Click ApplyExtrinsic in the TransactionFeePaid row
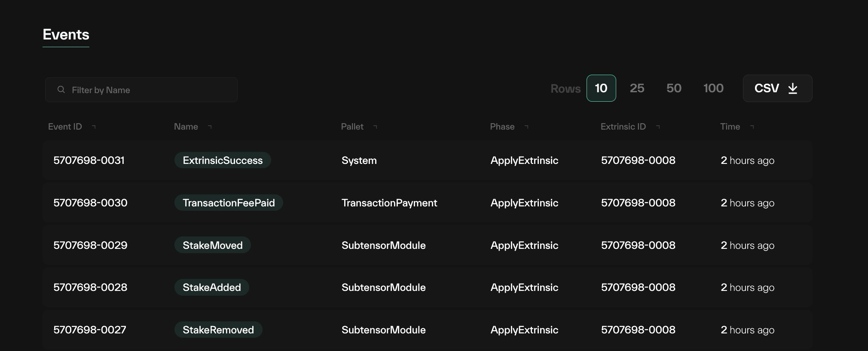Image resolution: width=868 pixels, height=351 pixels. click(x=525, y=203)
